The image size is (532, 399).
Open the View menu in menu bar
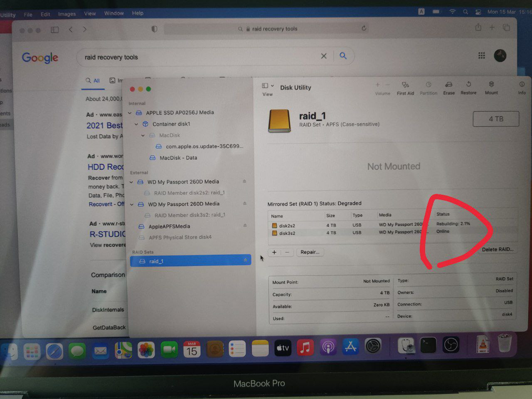click(x=90, y=13)
